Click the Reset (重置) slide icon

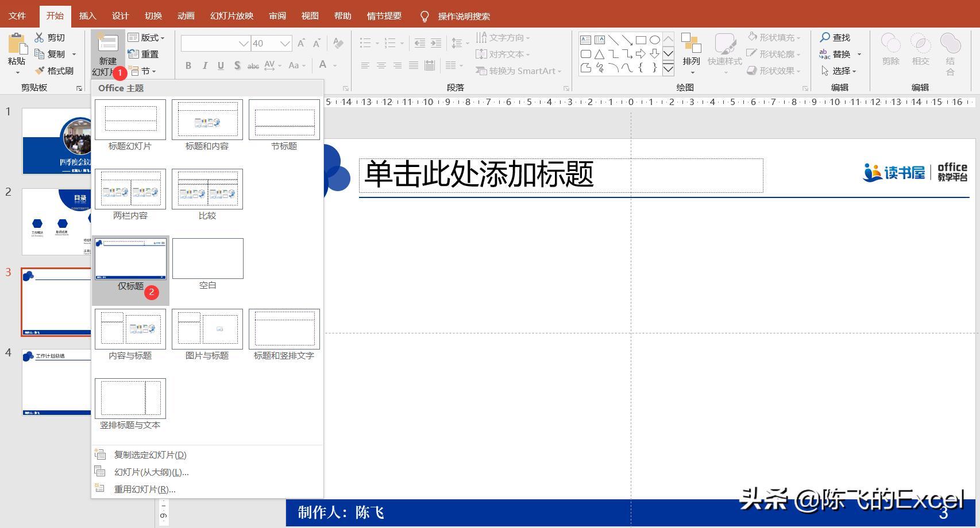[x=133, y=54]
